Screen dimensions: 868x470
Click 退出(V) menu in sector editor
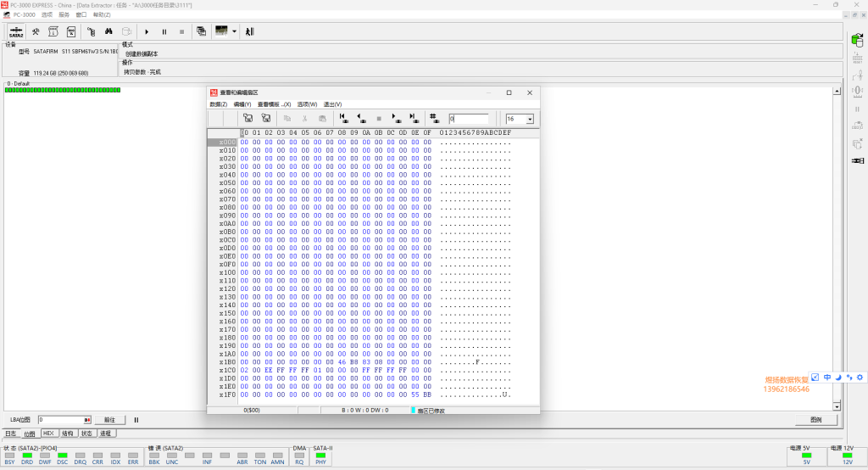332,104
